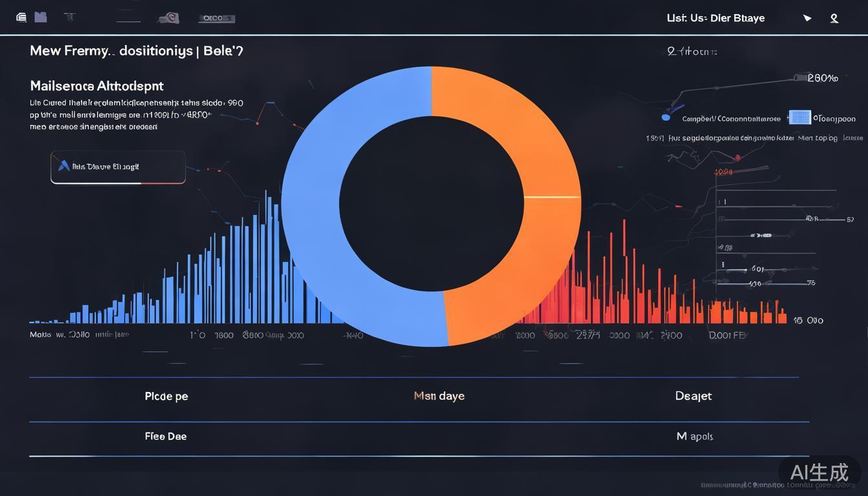Screen dimensions: 868x496
Task: Select the orange "Msn daye" column header
Action: [x=439, y=396]
